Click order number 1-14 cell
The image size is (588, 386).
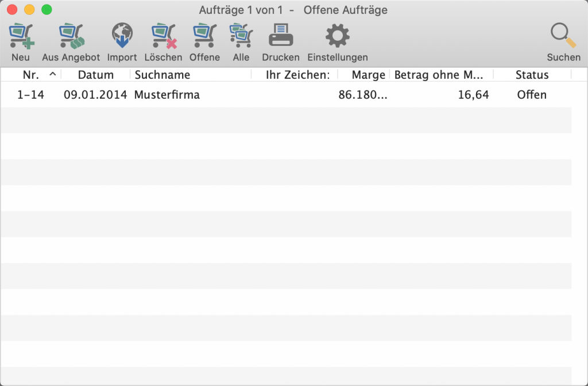click(30, 95)
